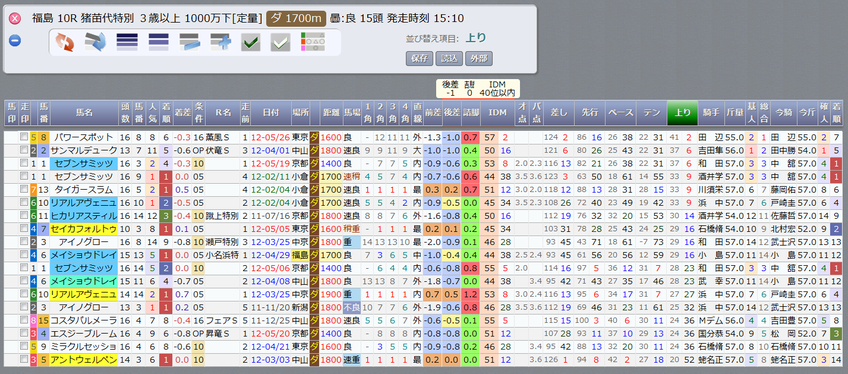Click the 読込 button

coord(449,58)
